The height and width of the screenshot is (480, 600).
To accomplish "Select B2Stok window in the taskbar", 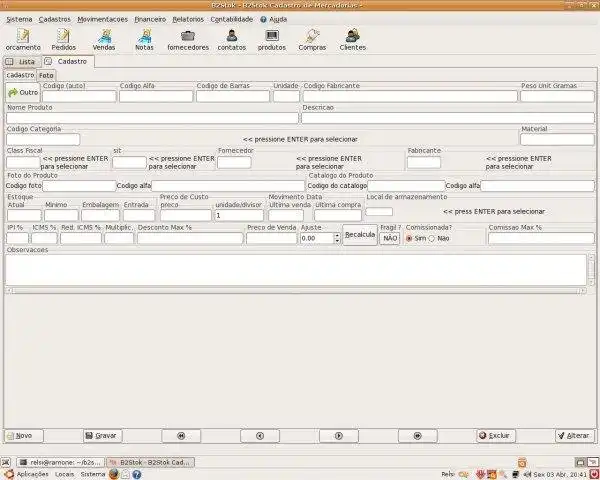I will coord(150,462).
